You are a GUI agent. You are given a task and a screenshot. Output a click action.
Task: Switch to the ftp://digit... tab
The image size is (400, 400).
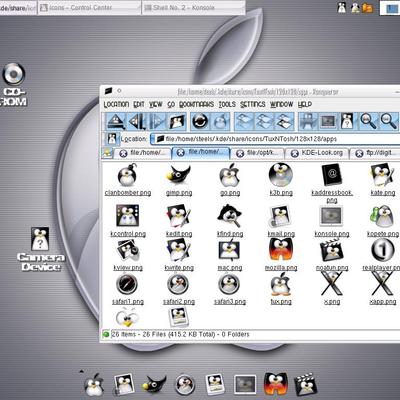coord(375,153)
